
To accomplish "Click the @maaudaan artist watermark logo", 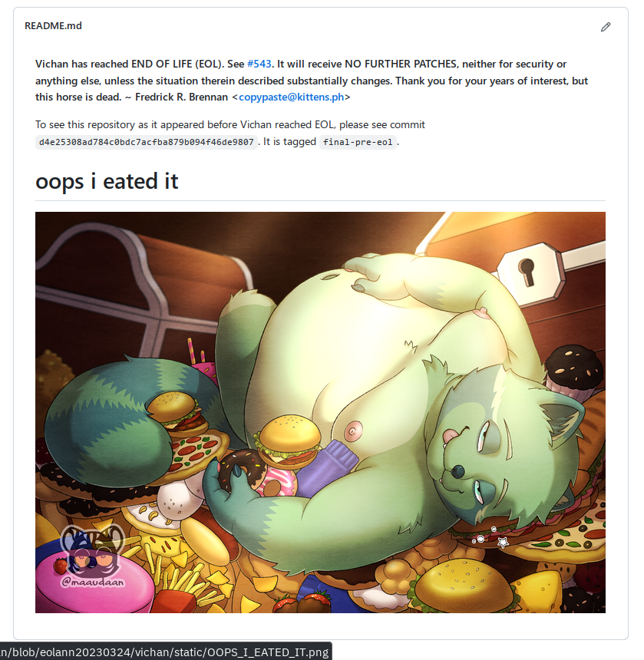I will coord(93,554).
